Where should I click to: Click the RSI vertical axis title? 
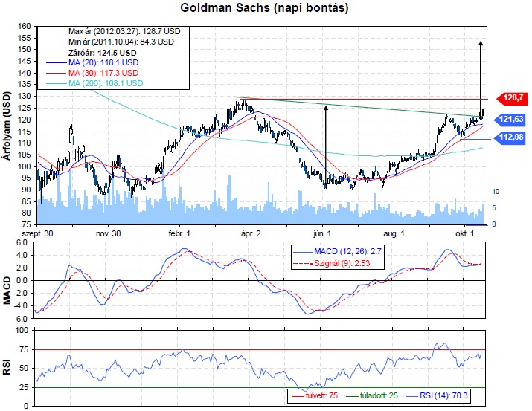7,368
